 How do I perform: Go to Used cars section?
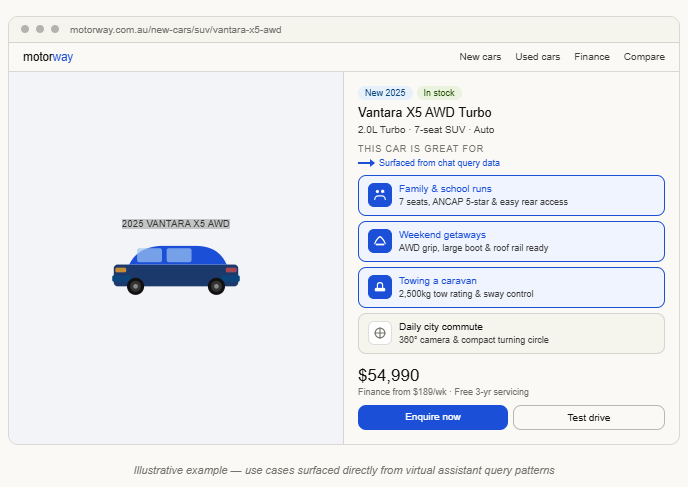click(x=537, y=57)
